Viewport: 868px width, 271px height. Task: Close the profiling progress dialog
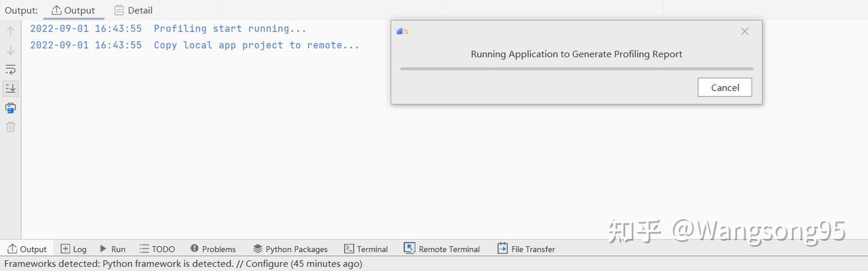tap(744, 31)
